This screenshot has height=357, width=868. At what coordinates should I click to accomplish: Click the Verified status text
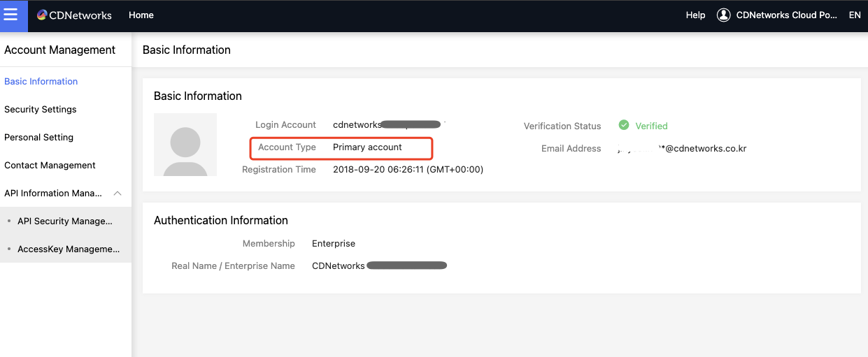pyautogui.click(x=651, y=126)
